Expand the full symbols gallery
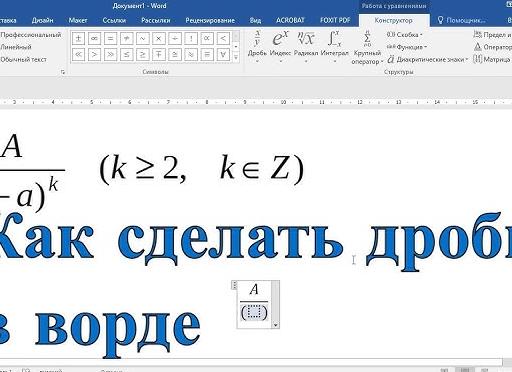 [x=236, y=57]
